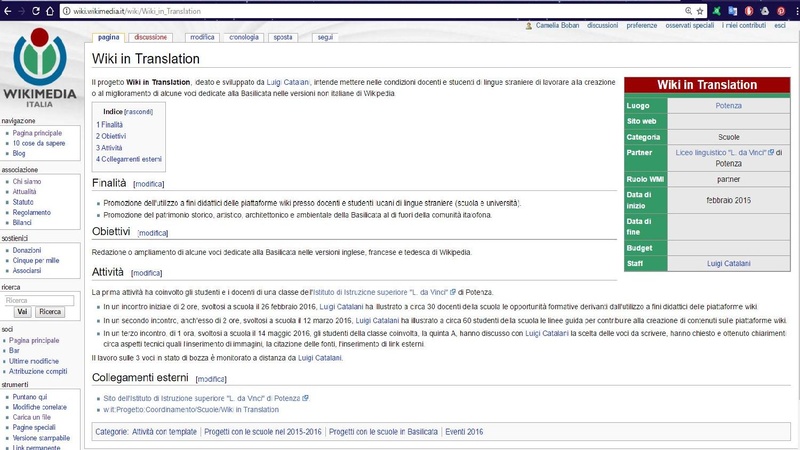
Task: Open 10 cose da sapere sidebar link
Action: tap(39, 143)
